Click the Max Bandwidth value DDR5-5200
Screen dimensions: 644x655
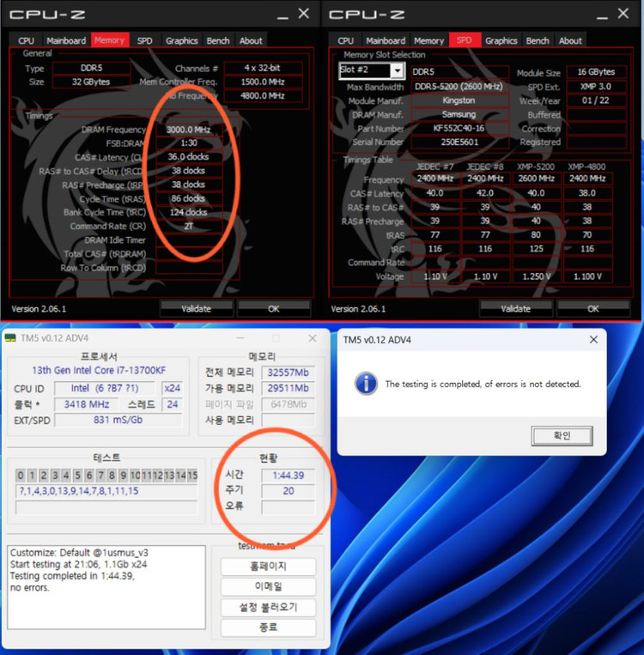tap(459, 87)
